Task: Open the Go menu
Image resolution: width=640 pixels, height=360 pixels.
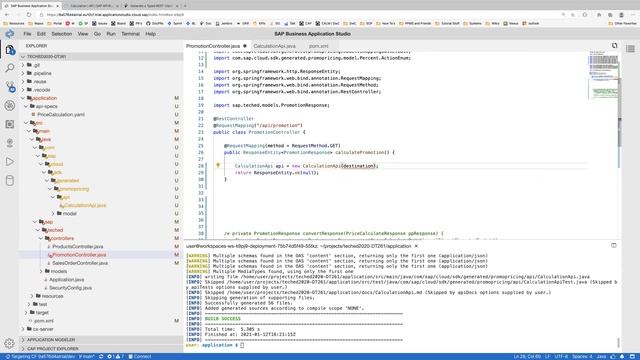Action: tap(97, 34)
